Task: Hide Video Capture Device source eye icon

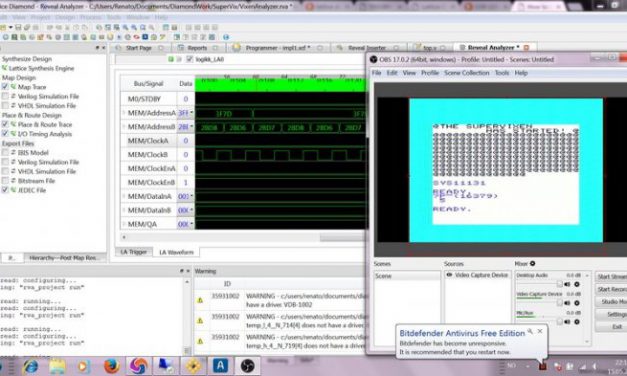Action: click(449, 275)
